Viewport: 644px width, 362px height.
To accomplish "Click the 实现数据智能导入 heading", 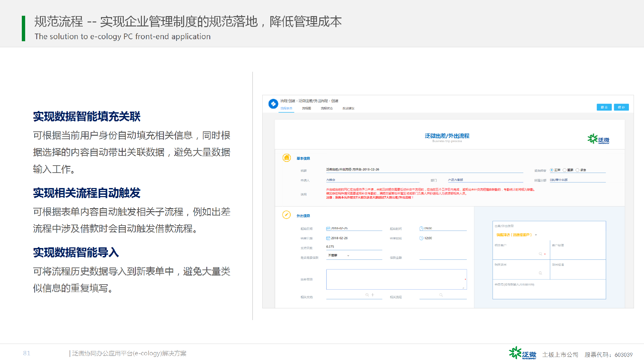I will click(x=76, y=252).
